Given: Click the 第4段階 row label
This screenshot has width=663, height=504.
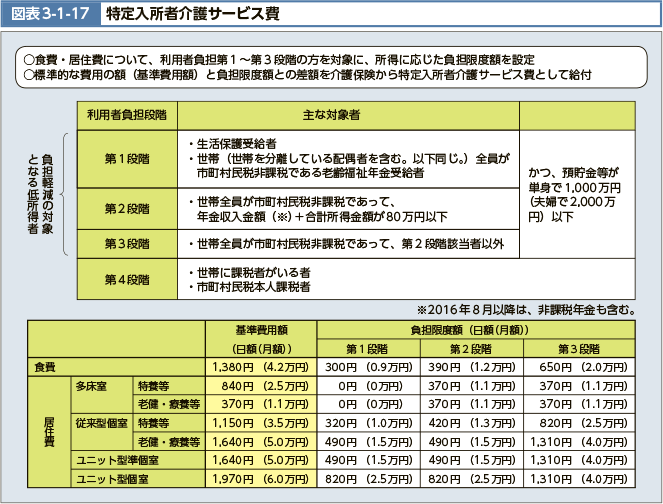Looking at the screenshot, I should point(125,279).
